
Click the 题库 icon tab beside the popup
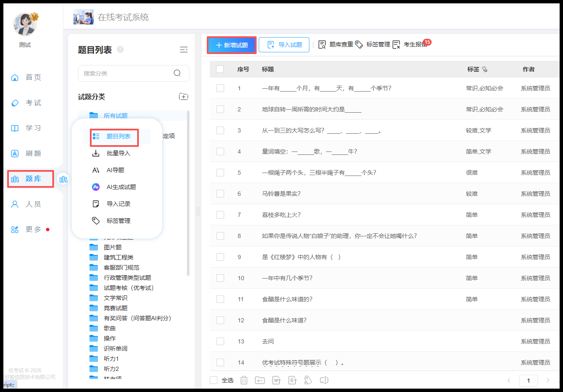coord(63,179)
